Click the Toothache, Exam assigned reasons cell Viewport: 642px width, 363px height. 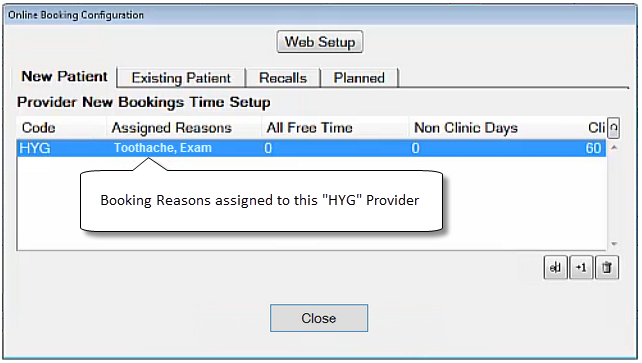coord(163,148)
